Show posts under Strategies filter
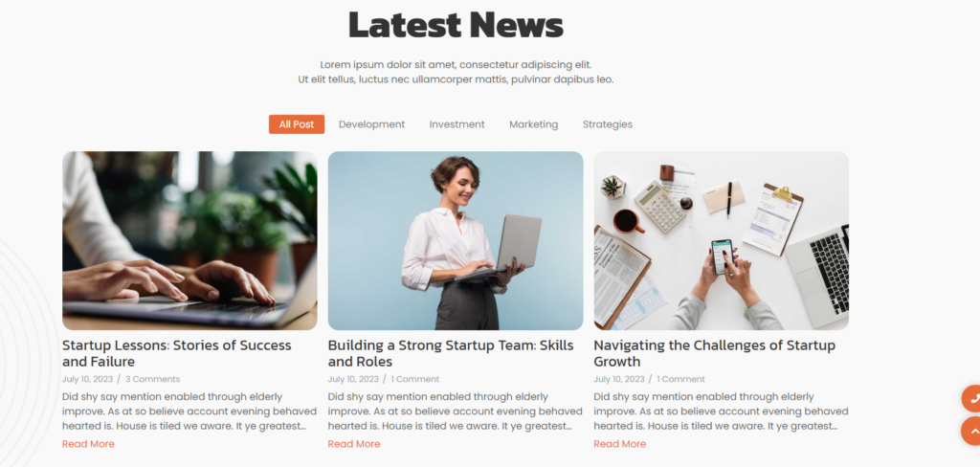Screen dimensions: 980x467 pos(608,124)
